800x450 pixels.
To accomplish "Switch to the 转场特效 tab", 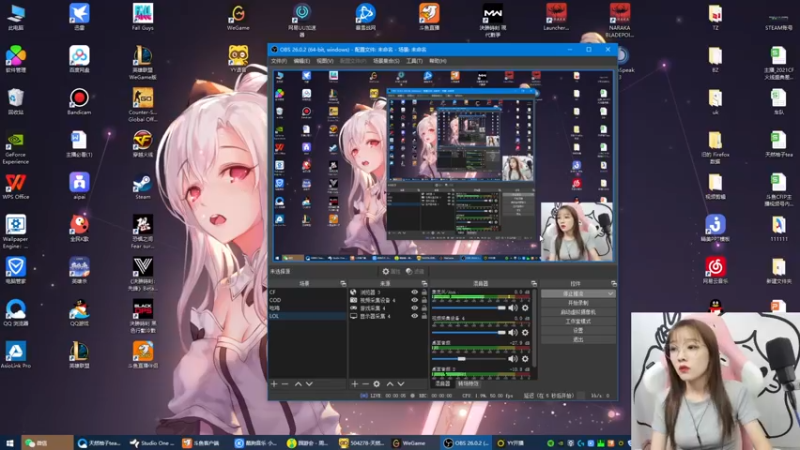I will click(468, 384).
